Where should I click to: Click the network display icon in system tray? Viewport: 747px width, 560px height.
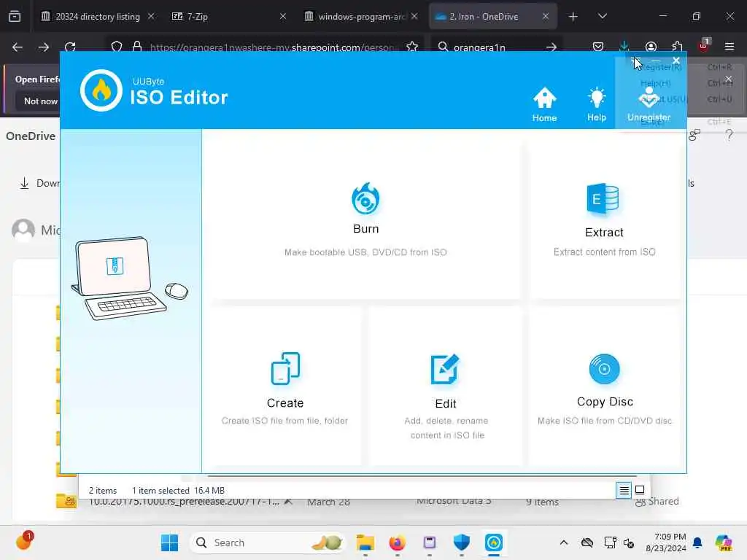[610, 542]
